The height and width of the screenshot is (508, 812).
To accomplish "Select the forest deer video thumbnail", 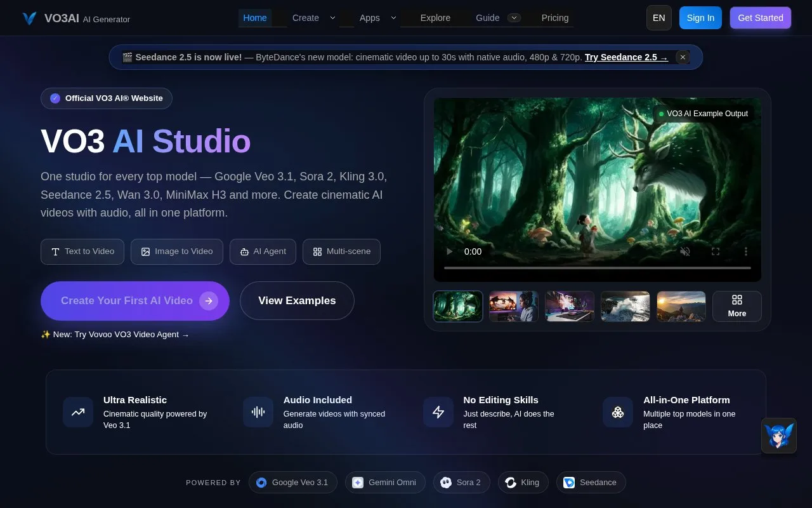I will [x=458, y=306].
